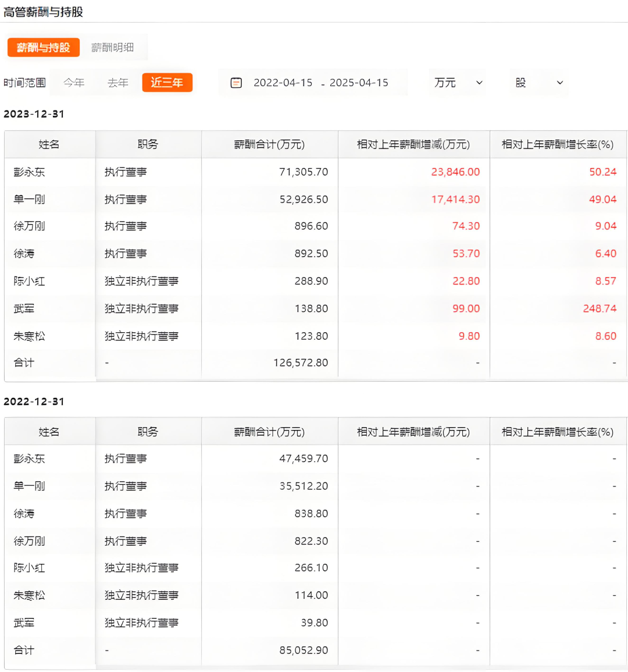
Task: Click 彭永东 name in 2023 table
Action: click(x=29, y=172)
